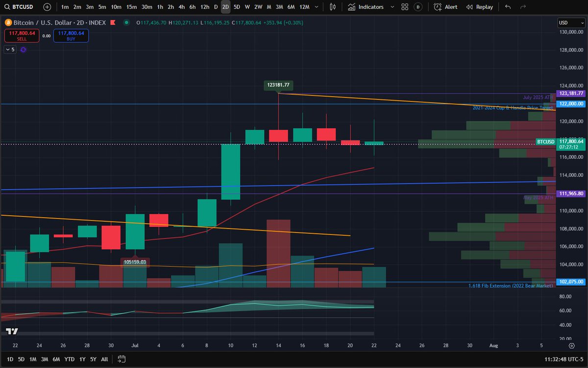Select the 1m timeframe
This screenshot has height=368, width=588.
[x=65, y=7]
